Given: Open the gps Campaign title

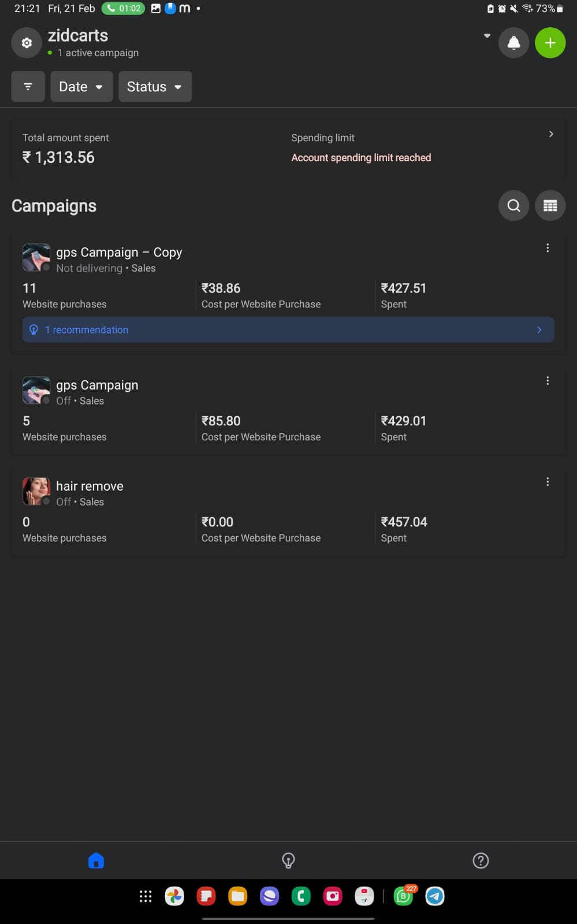Looking at the screenshot, I should click(x=97, y=385).
